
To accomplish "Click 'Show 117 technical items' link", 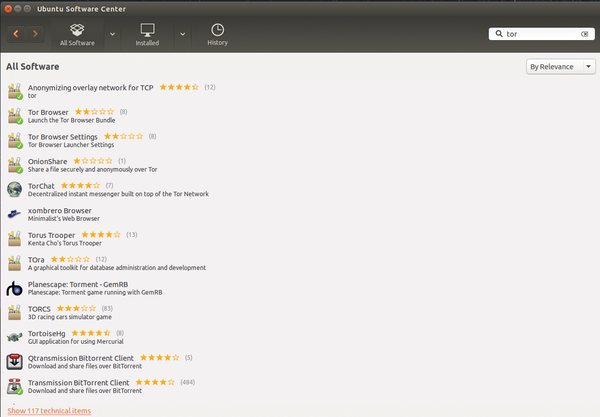I will tap(49, 410).
